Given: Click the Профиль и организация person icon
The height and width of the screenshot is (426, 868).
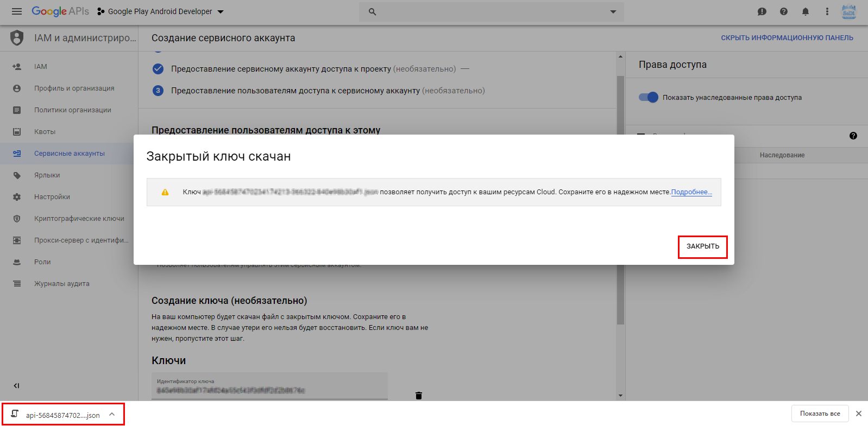Looking at the screenshot, I should [17, 88].
